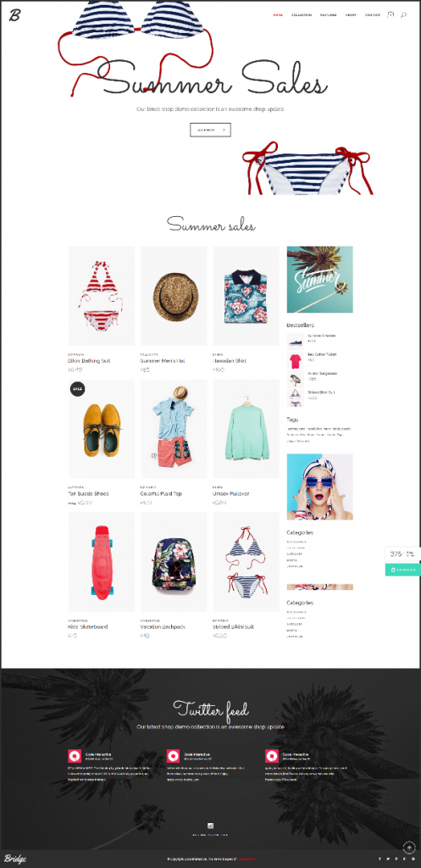The height and width of the screenshot is (868, 421).
Task: Open the Summer Men's Hat product image
Action: coord(174,296)
